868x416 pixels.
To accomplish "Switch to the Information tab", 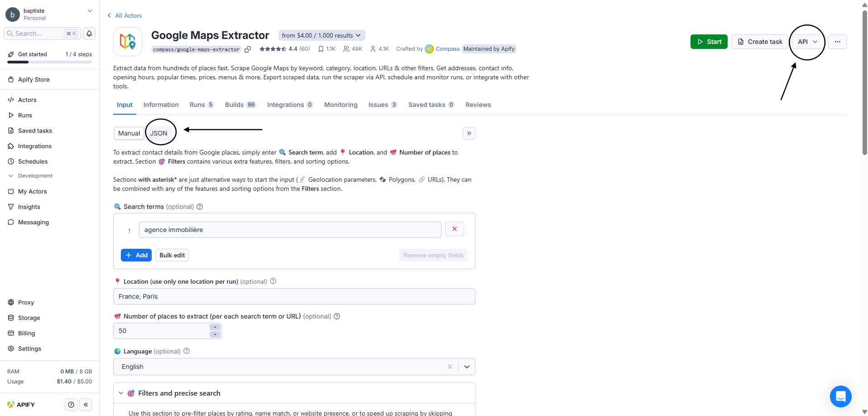I will (161, 105).
